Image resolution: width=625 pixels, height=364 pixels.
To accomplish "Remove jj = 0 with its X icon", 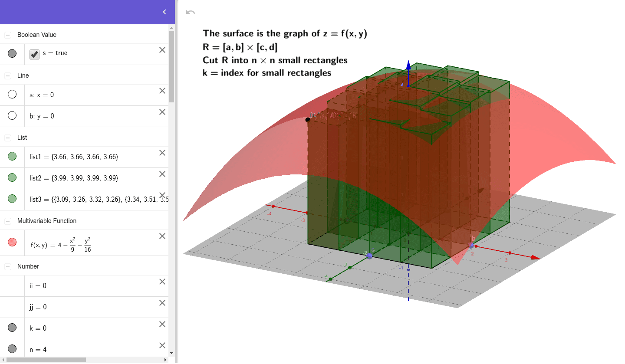I will click(162, 302).
